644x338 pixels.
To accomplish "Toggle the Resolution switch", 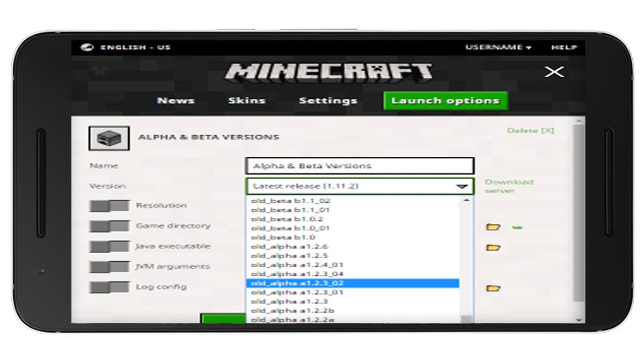I will [x=109, y=206].
